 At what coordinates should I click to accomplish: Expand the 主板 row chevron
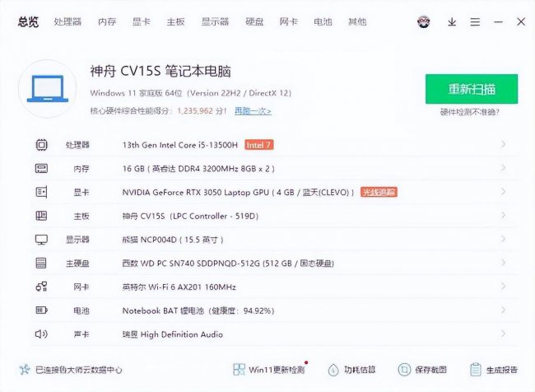click(503, 216)
